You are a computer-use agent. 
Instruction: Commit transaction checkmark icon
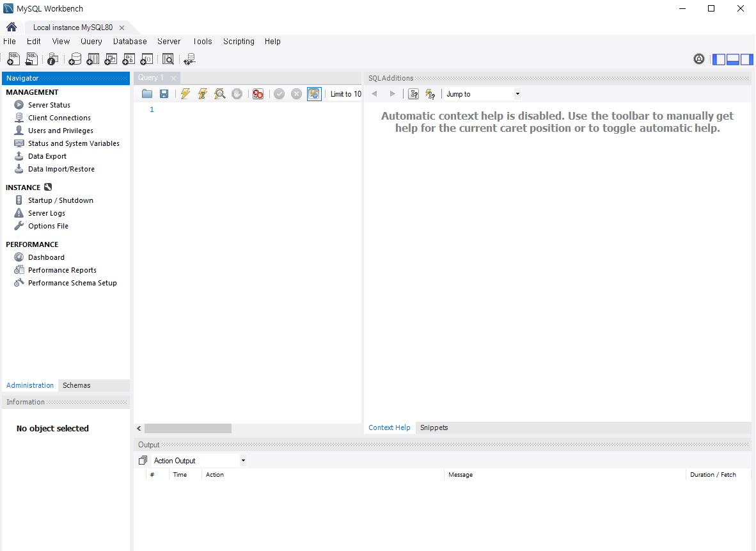279,93
